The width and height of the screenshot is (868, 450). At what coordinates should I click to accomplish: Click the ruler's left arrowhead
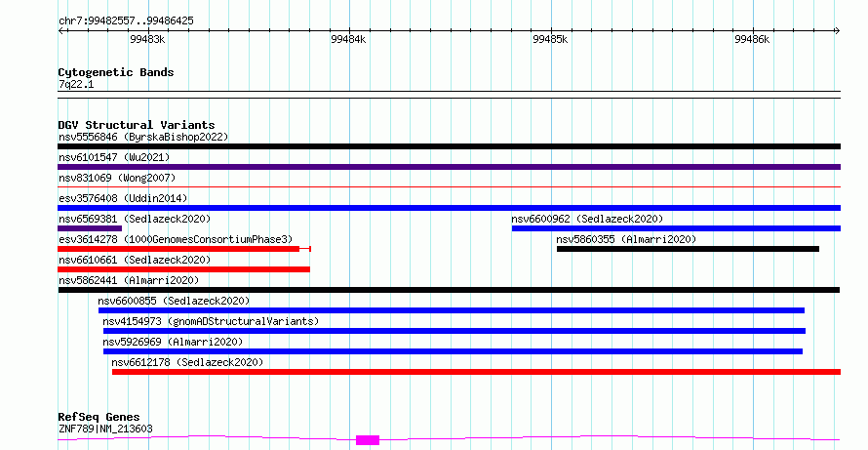click(60, 31)
